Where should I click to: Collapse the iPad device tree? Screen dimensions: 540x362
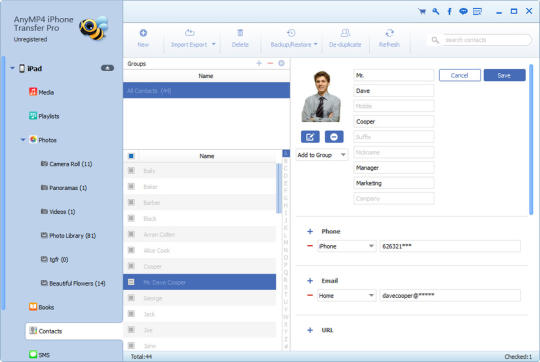point(12,68)
